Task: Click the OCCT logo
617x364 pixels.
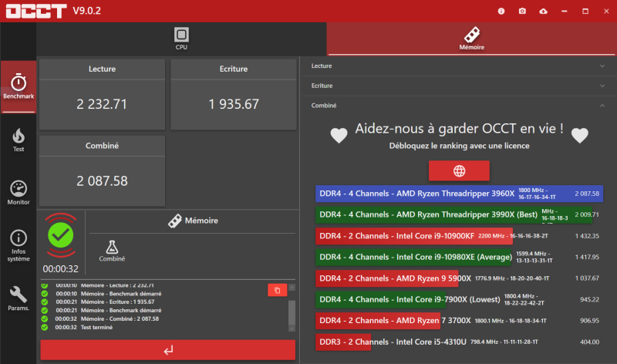Action: tap(35, 11)
